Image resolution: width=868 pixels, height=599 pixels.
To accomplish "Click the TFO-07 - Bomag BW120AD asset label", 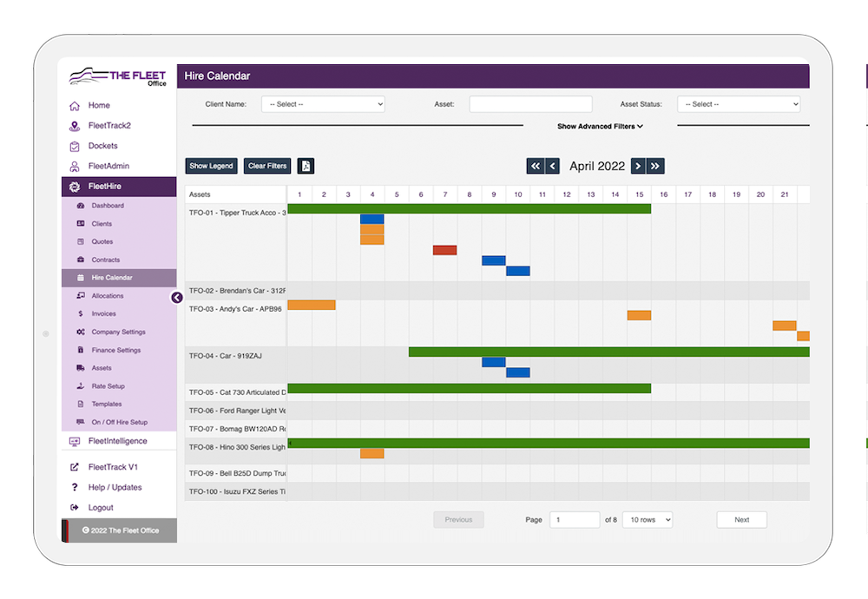I will [x=237, y=429].
